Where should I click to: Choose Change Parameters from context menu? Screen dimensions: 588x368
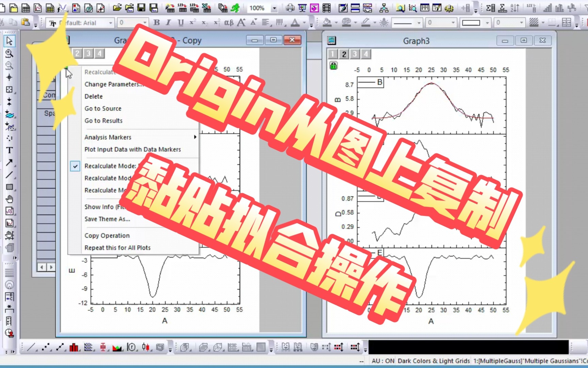point(114,84)
